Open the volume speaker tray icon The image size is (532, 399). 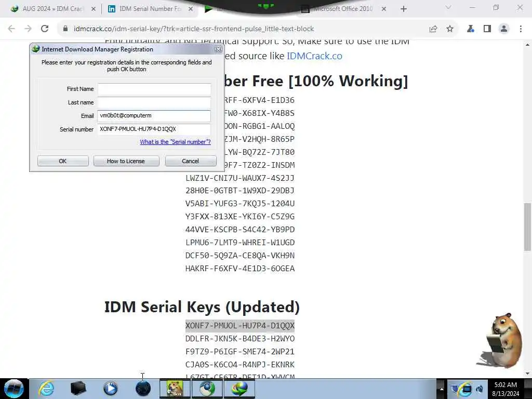[480, 389]
